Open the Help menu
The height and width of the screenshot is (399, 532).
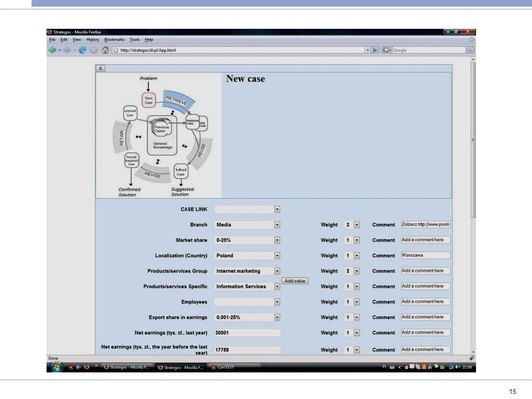(149, 40)
